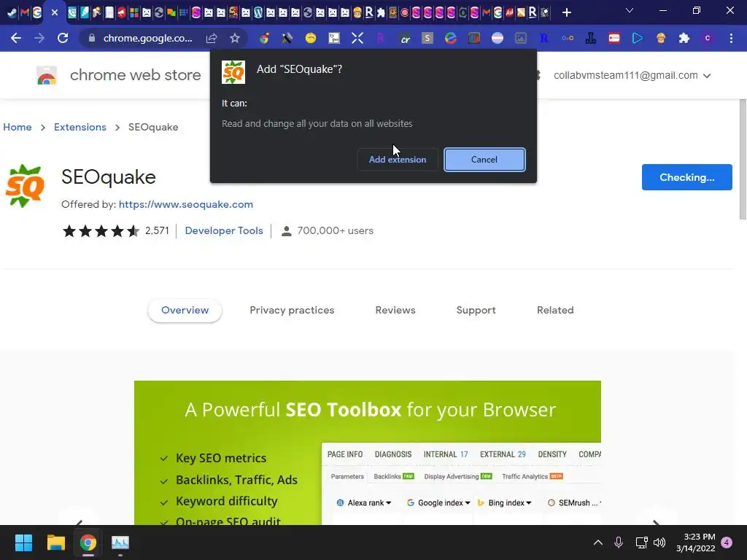The height and width of the screenshot is (560, 747).
Task: Click the SEOquake icon in the dialog
Action: (x=233, y=72)
